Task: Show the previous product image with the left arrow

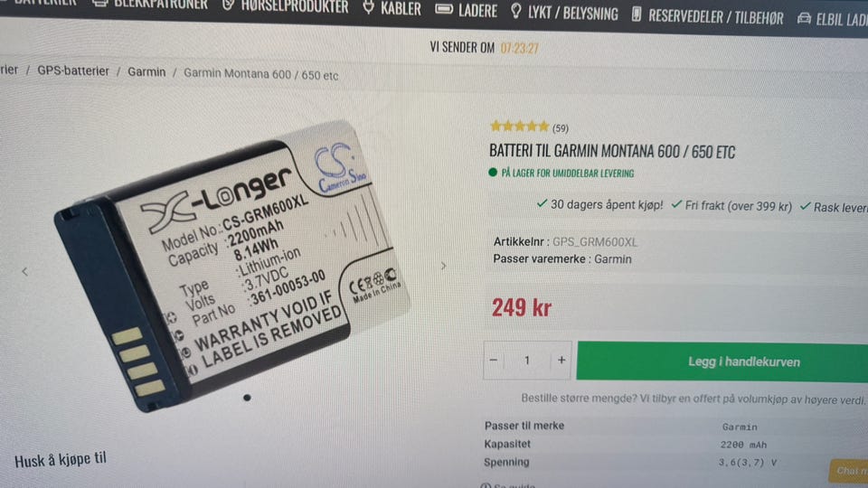Action: click(25, 271)
